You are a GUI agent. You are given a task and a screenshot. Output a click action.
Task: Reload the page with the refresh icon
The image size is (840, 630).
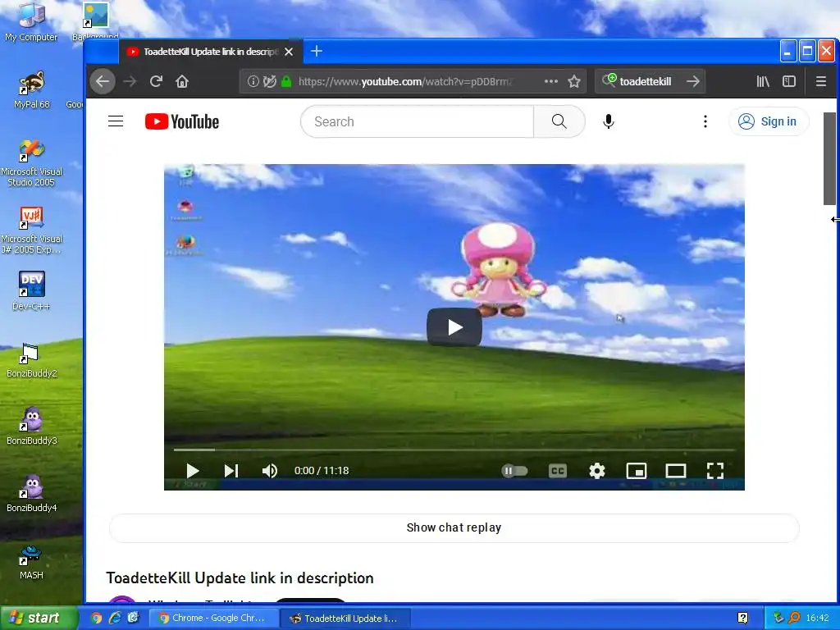point(156,81)
